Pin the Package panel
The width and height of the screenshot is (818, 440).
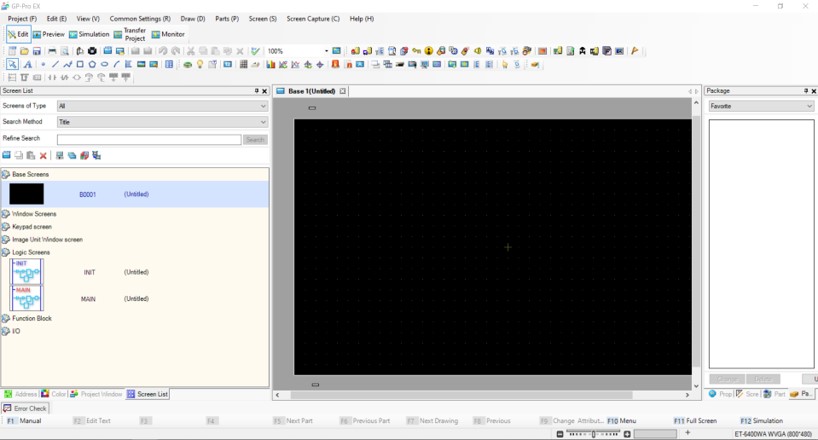point(806,91)
